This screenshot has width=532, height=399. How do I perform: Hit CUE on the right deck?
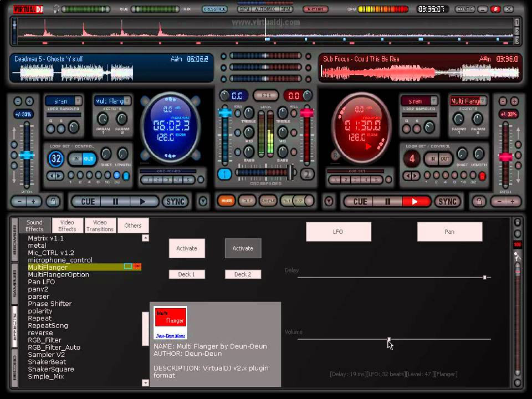[x=360, y=202]
